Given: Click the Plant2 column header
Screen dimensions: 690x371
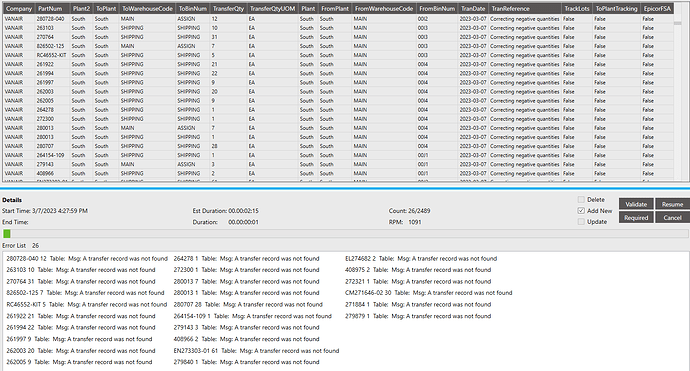Looking at the screenshot, I should point(81,8).
